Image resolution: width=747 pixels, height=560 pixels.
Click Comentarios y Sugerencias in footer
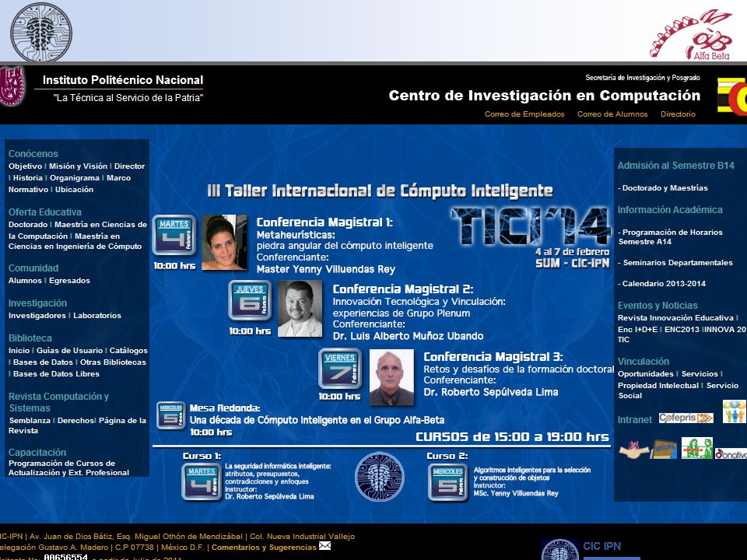pos(264,548)
